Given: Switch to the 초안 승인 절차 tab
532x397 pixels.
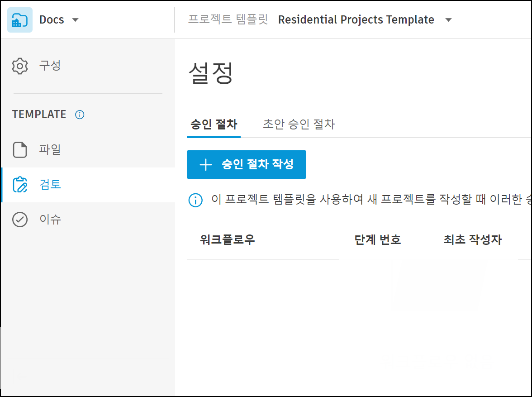Looking at the screenshot, I should pos(299,124).
